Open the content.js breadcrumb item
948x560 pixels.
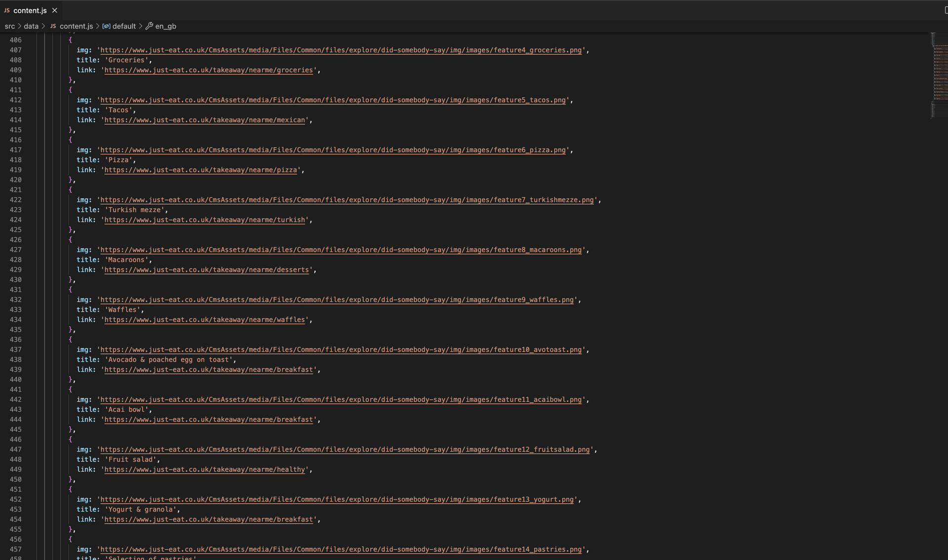(76, 26)
